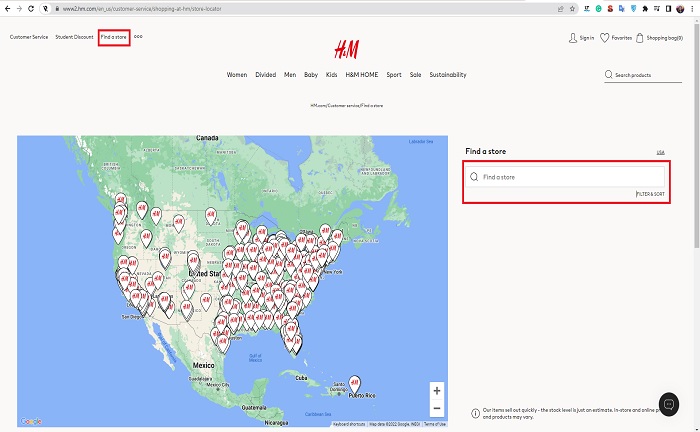Open the Sale menu
The height and width of the screenshot is (432, 700).
[416, 75]
